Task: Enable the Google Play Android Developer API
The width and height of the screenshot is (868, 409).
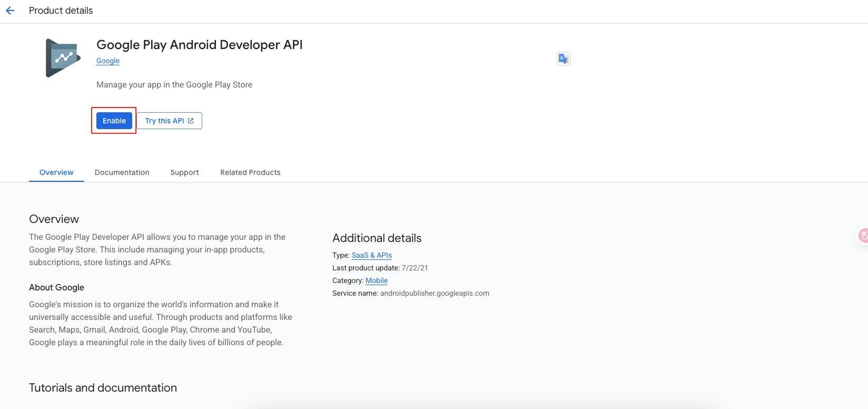Action: 114,121
